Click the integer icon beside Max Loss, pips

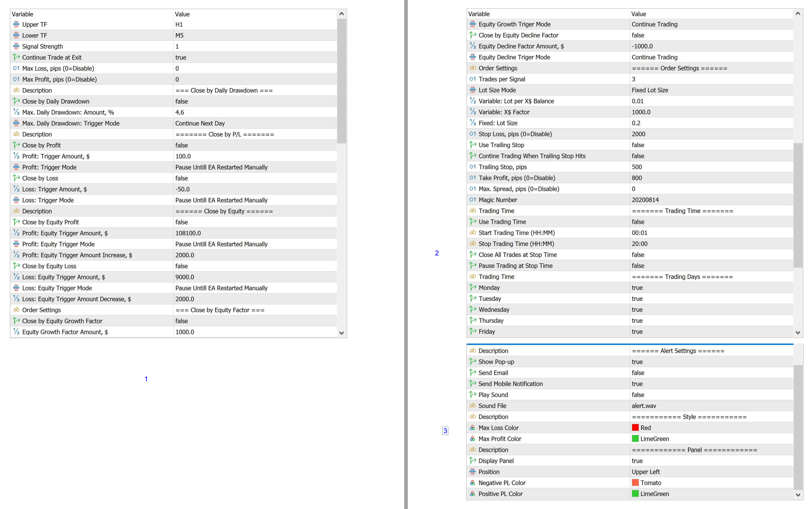16,68
